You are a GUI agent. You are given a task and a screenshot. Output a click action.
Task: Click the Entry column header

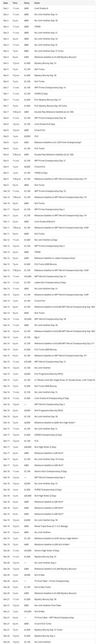[27, 3]
